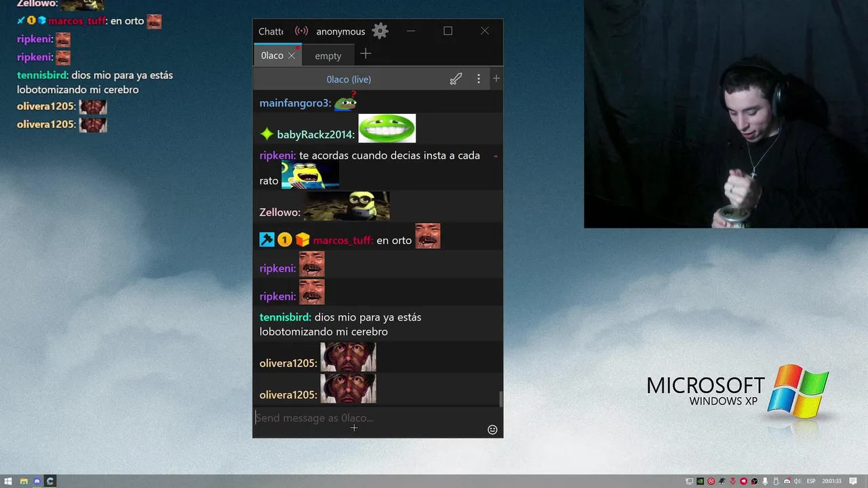Close the 0laco tab

coord(292,56)
